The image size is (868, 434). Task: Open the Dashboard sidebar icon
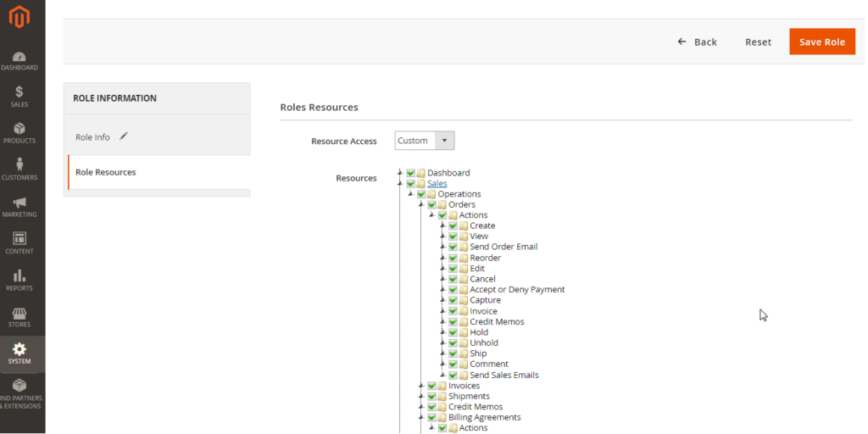(x=19, y=57)
